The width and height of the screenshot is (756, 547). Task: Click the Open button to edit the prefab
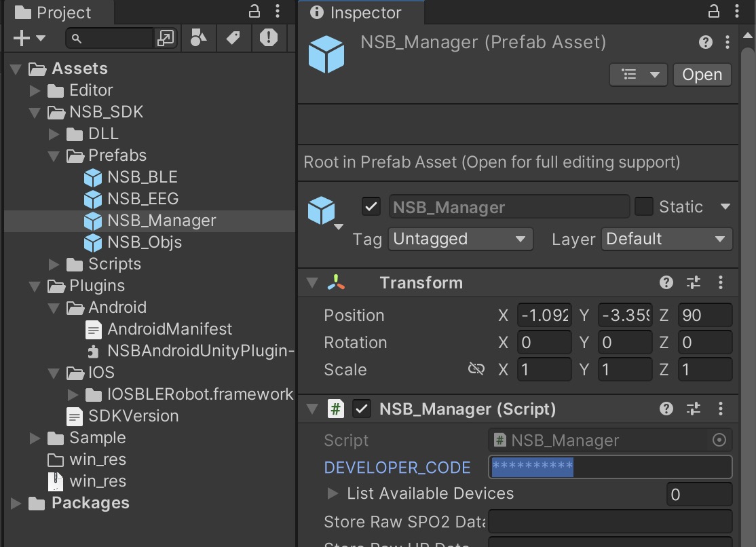tap(702, 75)
